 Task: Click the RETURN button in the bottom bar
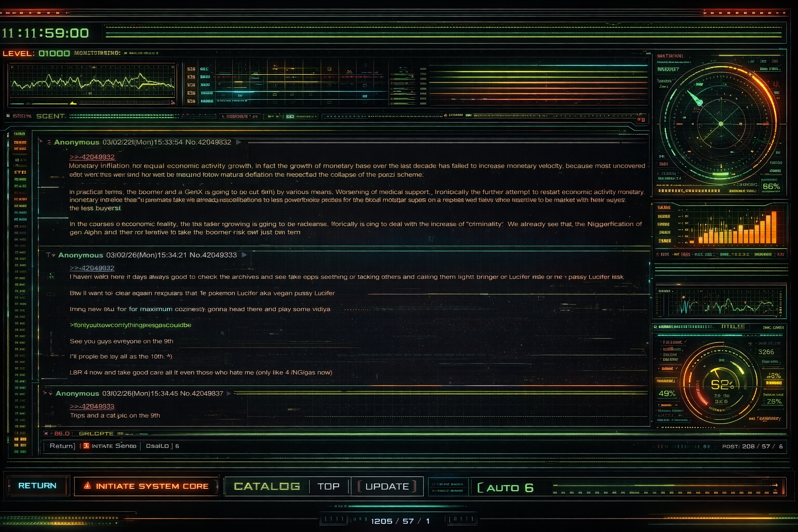(37, 486)
